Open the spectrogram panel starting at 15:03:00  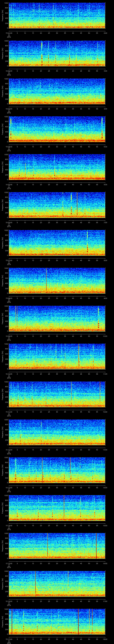(x=57, y=91)
